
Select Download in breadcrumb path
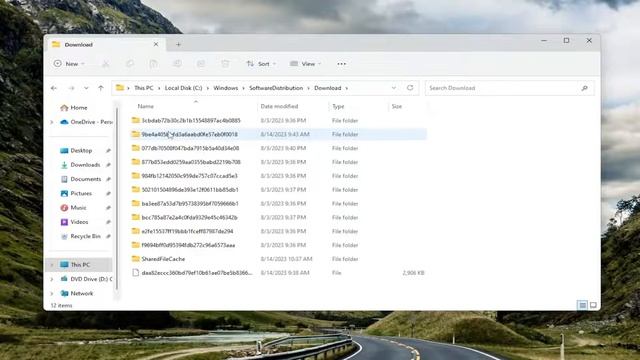coord(328,88)
